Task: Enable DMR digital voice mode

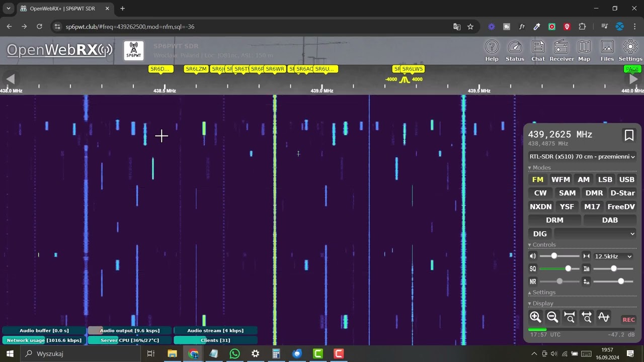Action: pyautogui.click(x=594, y=193)
